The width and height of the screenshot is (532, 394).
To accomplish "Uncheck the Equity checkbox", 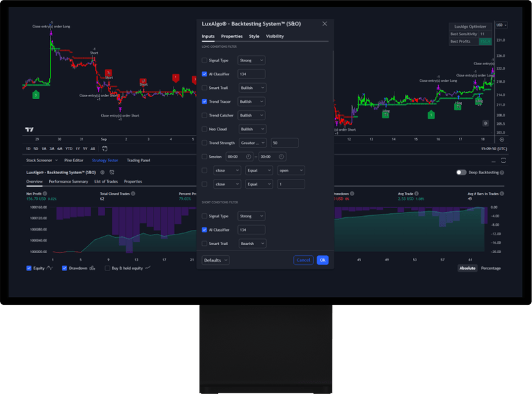I will pyautogui.click(x=29, y=268).
